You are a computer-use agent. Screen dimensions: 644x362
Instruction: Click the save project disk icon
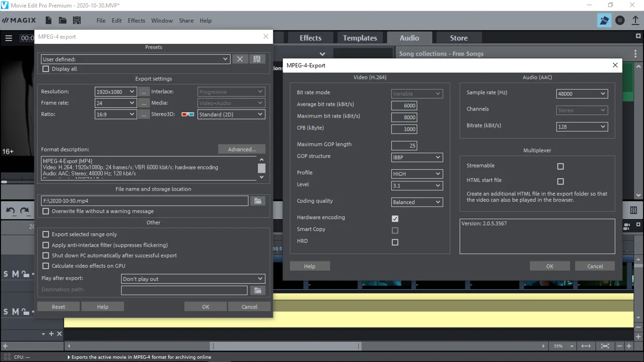click(x=77, y=20)
